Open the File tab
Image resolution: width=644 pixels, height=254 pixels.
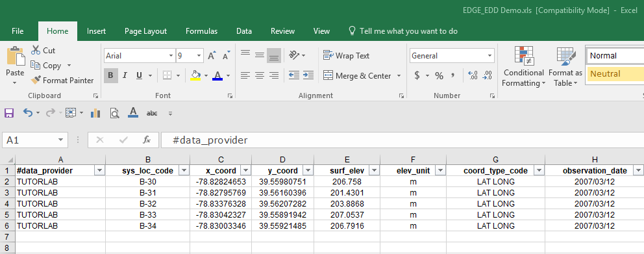(x=18, y=31)
